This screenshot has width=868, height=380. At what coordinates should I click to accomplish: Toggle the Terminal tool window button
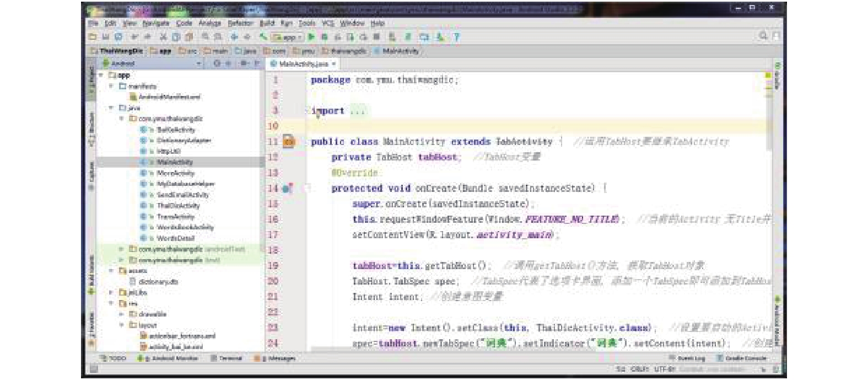point(227,358)
